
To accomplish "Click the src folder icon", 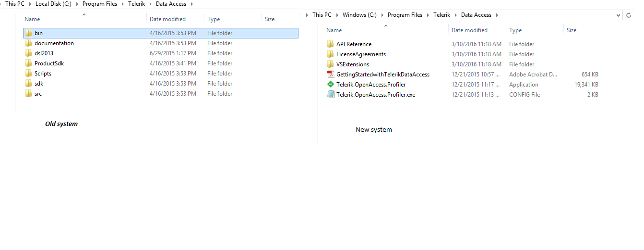I will pos(28,94).
